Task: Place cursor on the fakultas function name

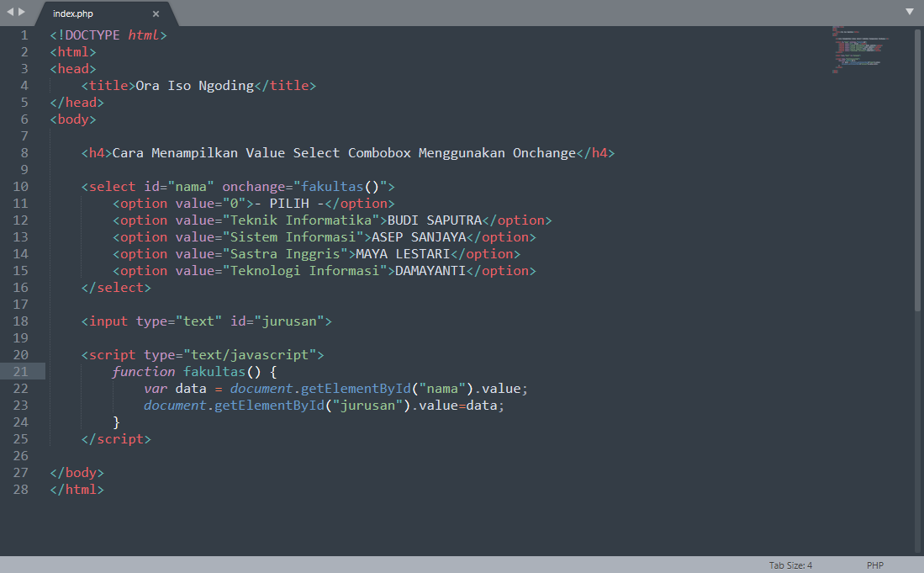Action: [x=214, y=371]
